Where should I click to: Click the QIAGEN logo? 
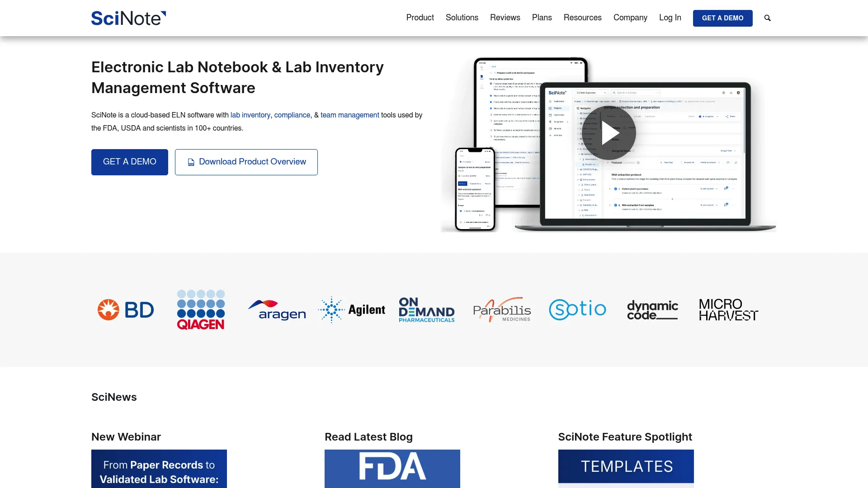201,310
